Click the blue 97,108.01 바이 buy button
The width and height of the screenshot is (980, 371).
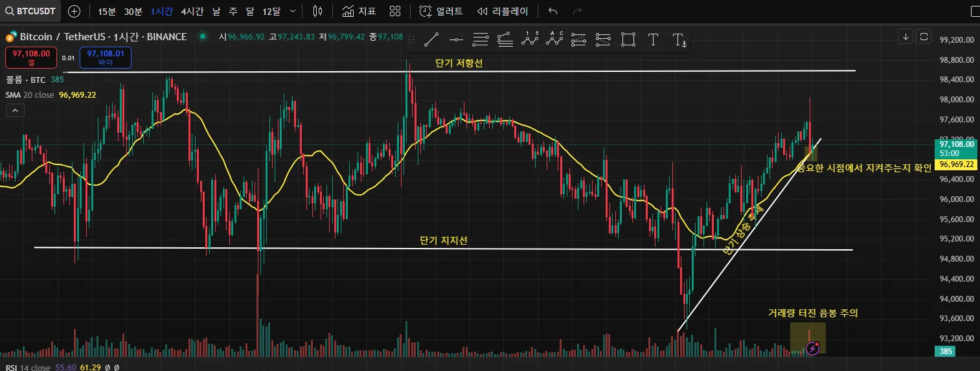(105, 58)
